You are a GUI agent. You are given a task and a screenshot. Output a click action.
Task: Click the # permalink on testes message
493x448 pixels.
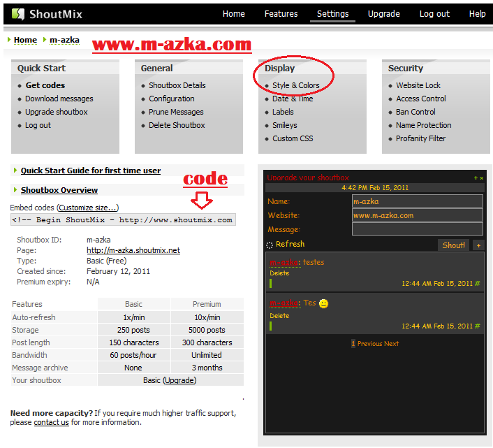477,283
